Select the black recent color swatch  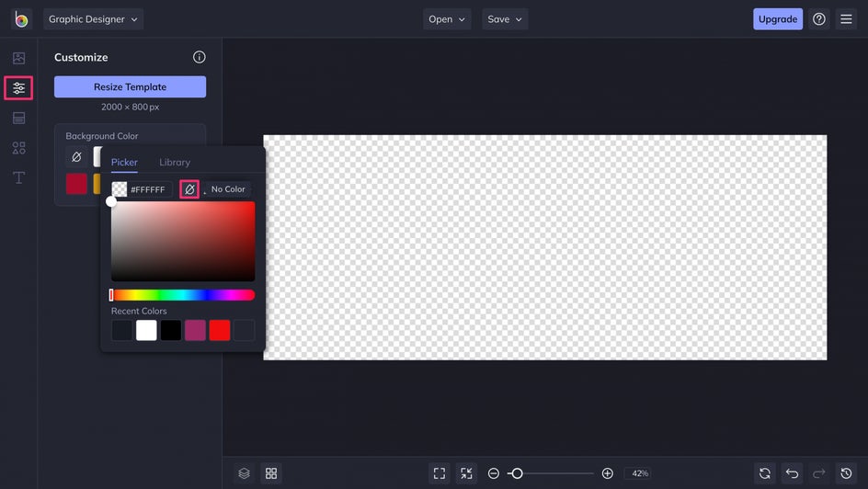click(170, 330)
